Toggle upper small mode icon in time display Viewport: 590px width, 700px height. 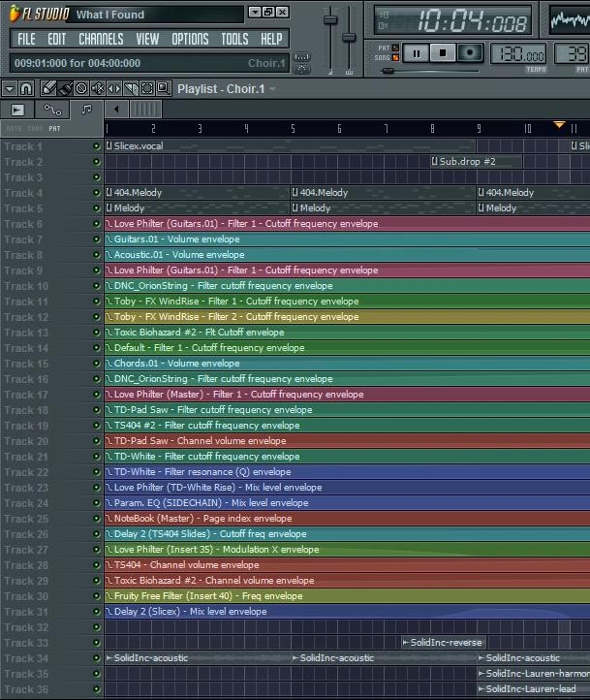coord(383,15)
